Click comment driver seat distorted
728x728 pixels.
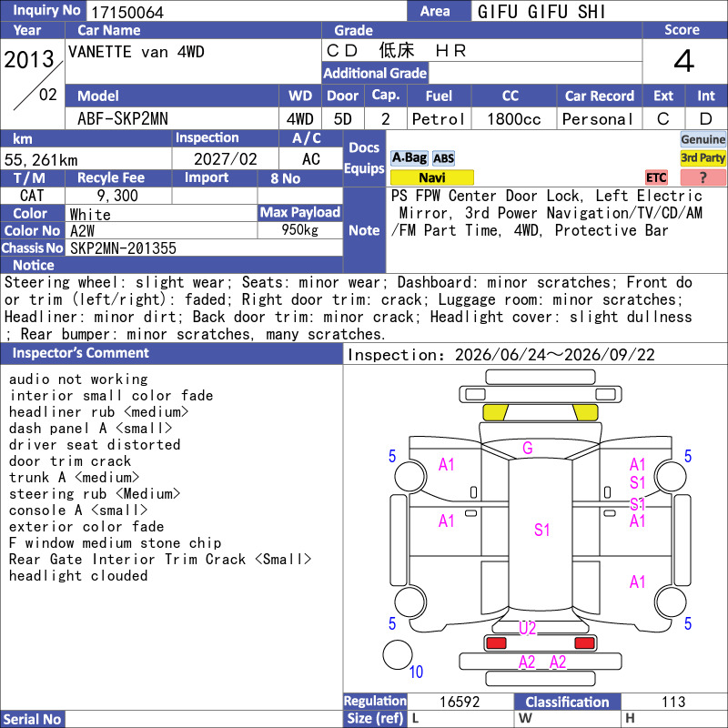pos(95,444)
